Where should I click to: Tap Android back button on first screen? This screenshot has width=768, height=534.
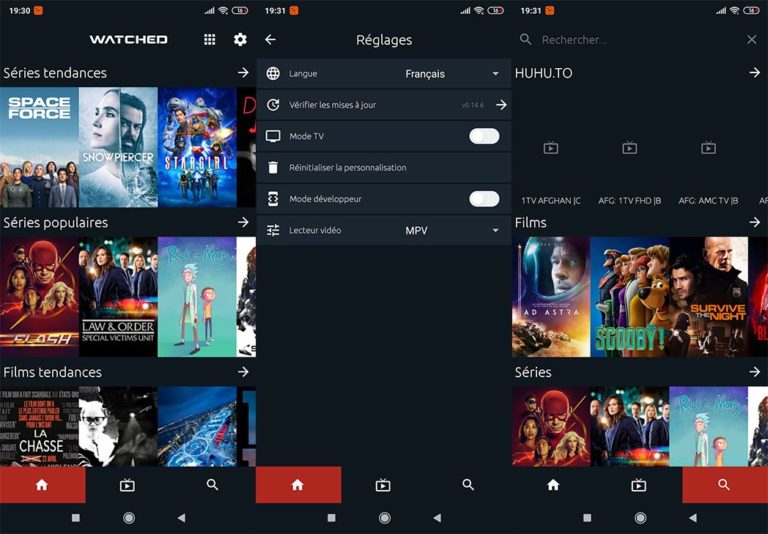tap(181, 518)
